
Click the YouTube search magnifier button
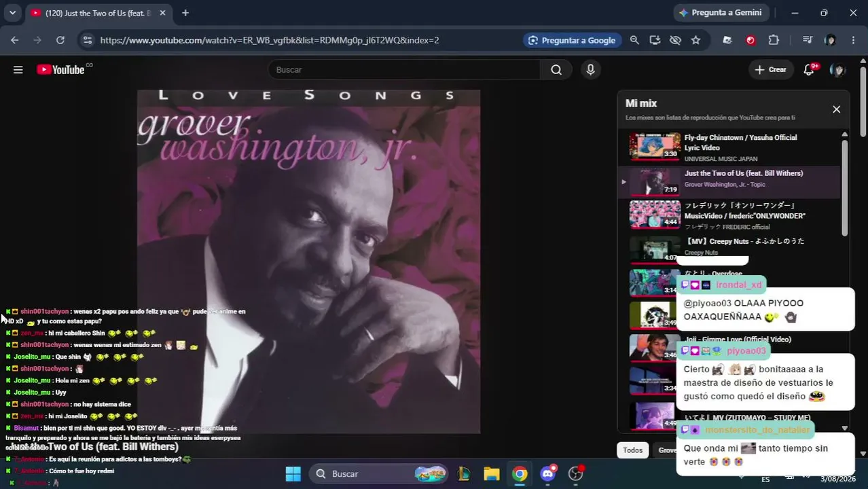(556, 69)
